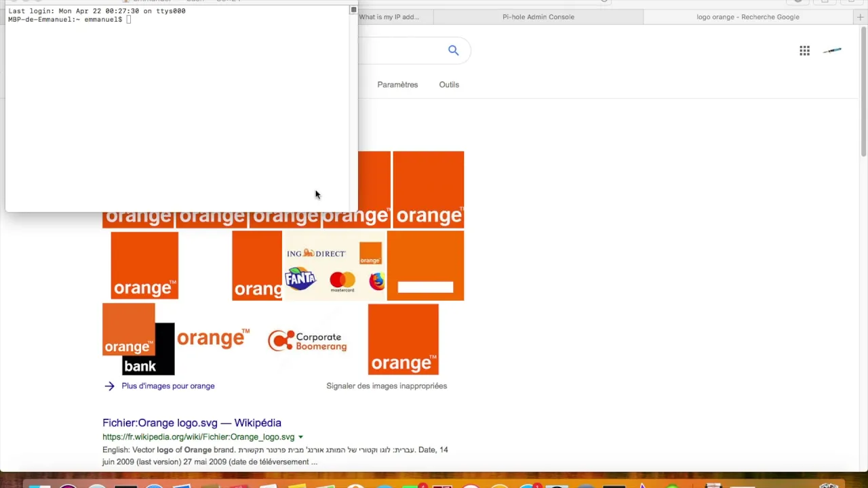Click the Terminal prompt "MBP-de-Emmanuel:~ emmanuel$"
Image resolution: width=868 pixels, height=488 pixels.
pyautogui.click(x=65, y=20)
